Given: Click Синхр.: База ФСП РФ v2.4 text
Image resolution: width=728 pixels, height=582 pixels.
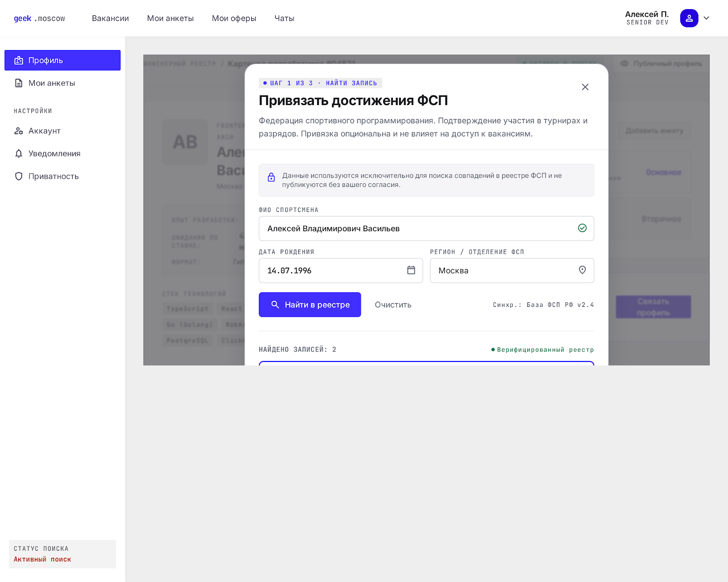Looking at the screenshot, I should tap(543, 305).
